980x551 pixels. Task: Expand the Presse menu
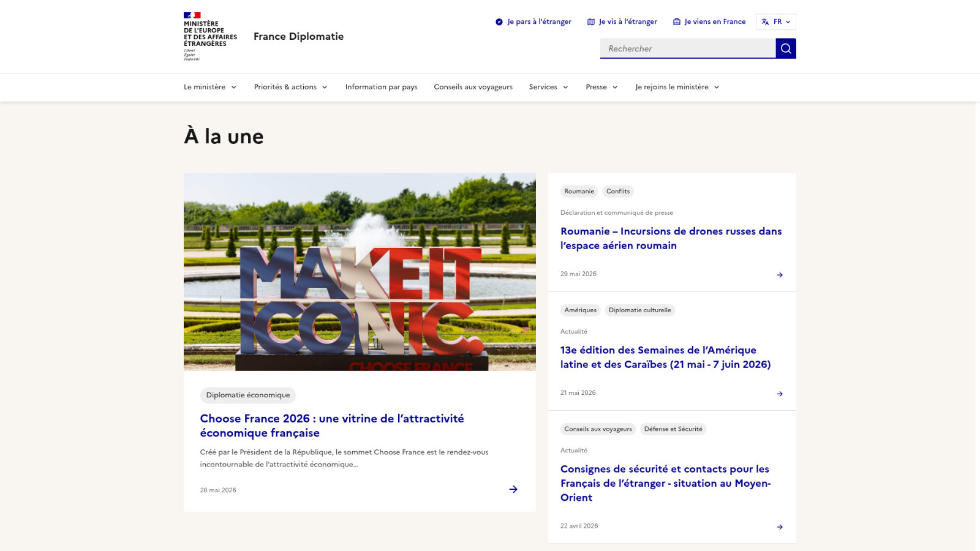[x=601, y=87]
